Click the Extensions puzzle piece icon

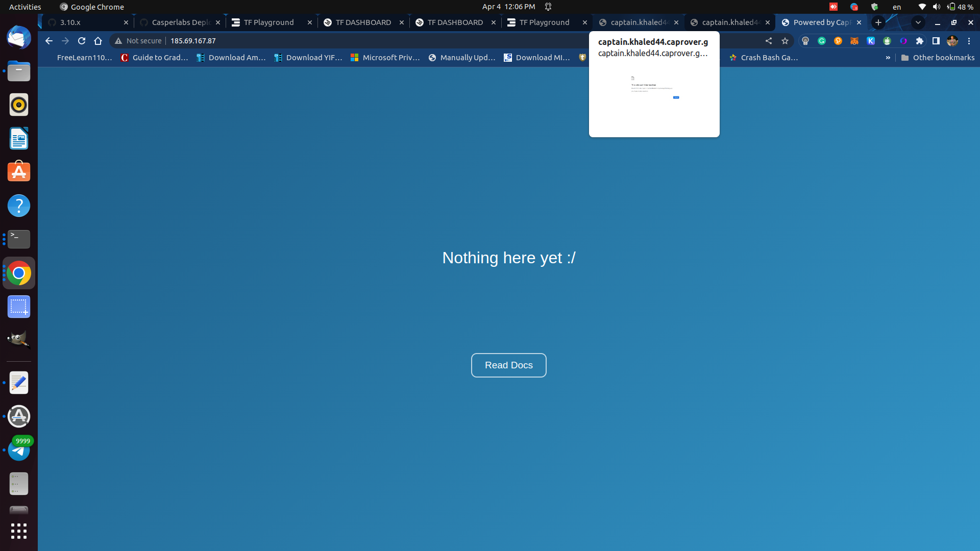tap(920, 41)
